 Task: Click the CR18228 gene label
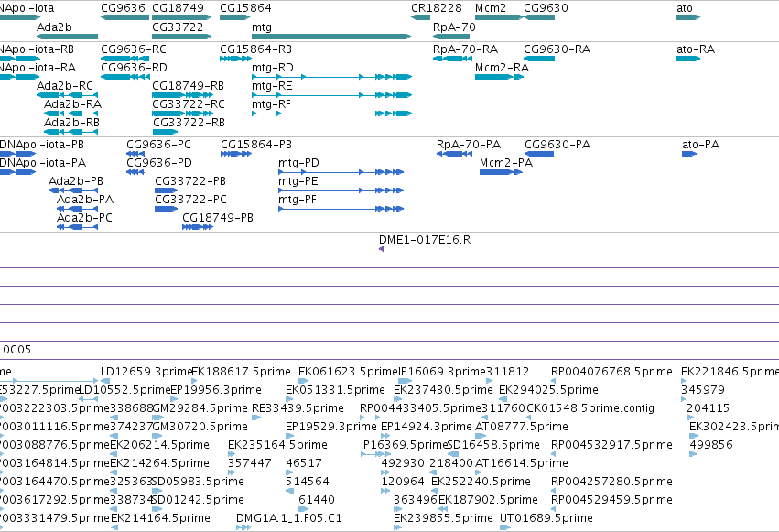point(437,8)
